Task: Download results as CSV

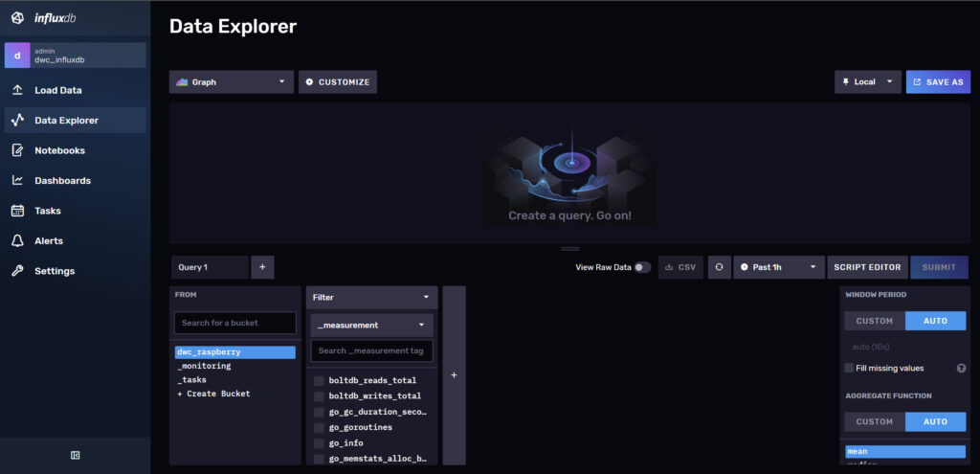Action: coord(680,267)
